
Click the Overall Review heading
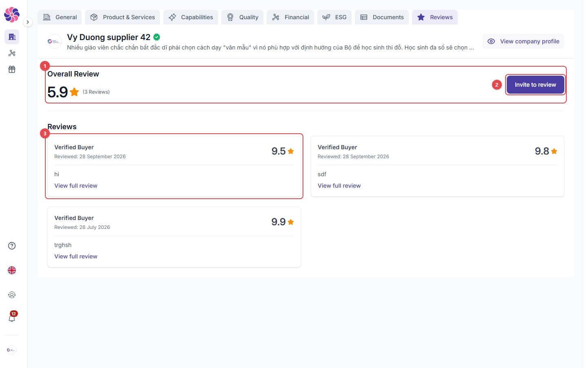coord(73,74)
